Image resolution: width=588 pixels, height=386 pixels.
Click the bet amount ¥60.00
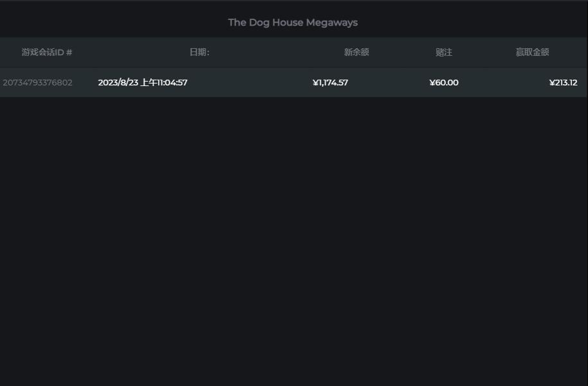[x=443, y=82]
